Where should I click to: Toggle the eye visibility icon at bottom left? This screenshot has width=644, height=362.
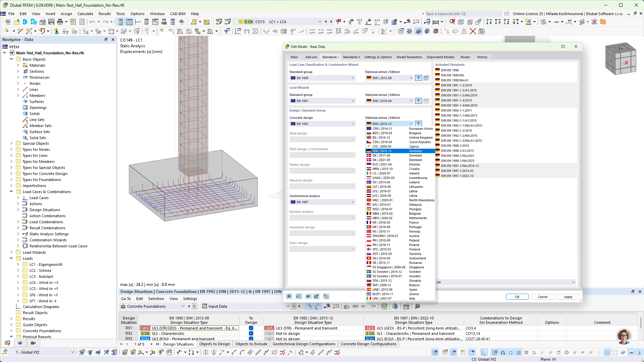pos(20,343)
